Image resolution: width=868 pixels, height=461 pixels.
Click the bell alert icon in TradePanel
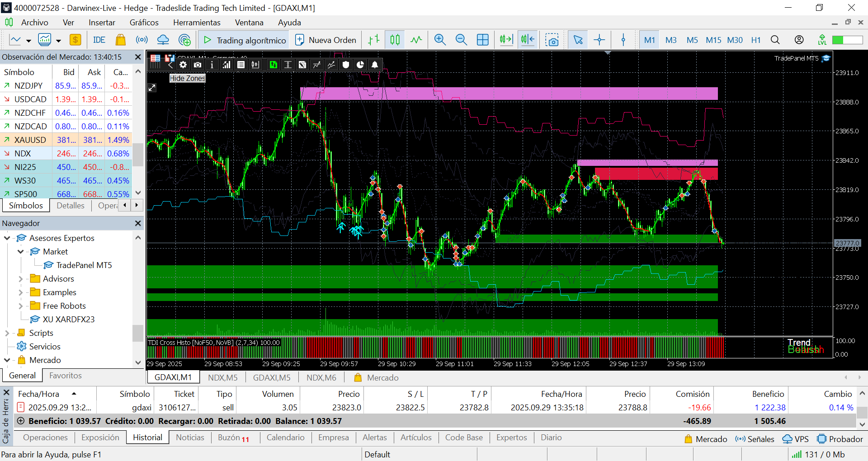coord(375,65)
